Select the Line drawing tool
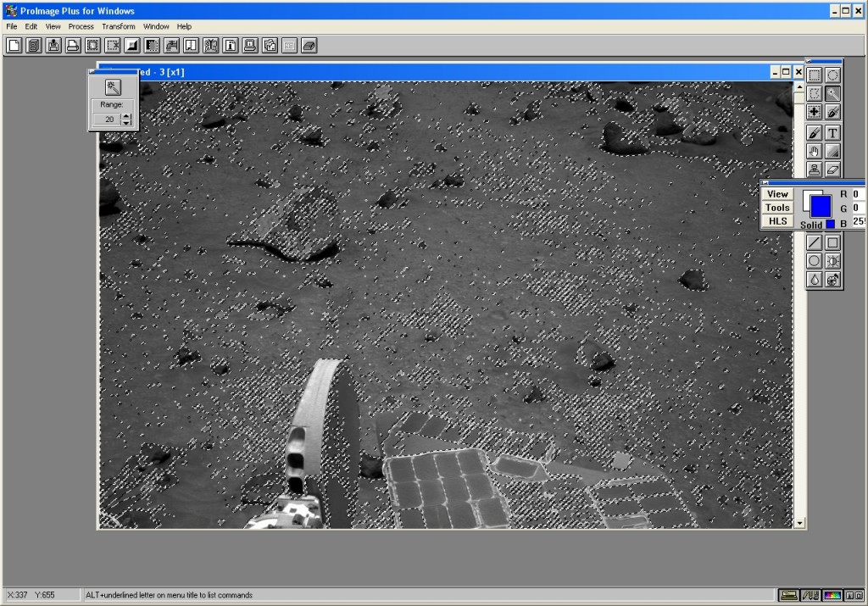This screenshot has width=868, height=606. coord(815,243)
